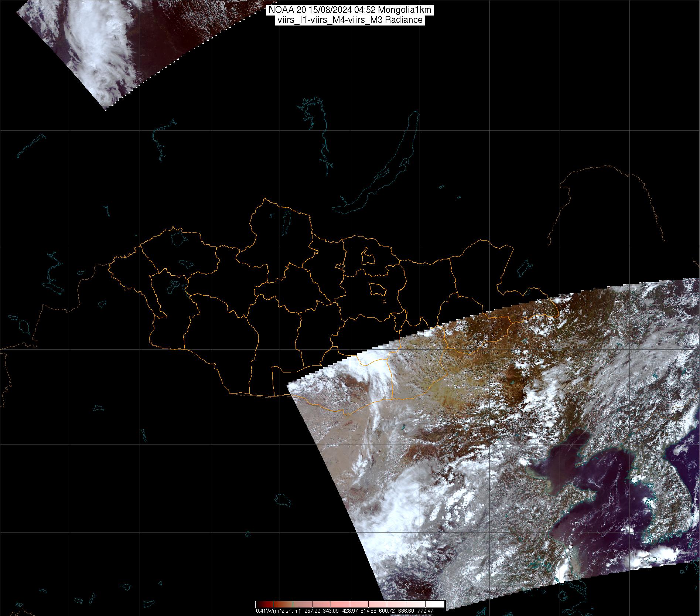Click the 343.09 colorbar tick label
This screenshot has height=616, width=700.
(x=331, y=611)
